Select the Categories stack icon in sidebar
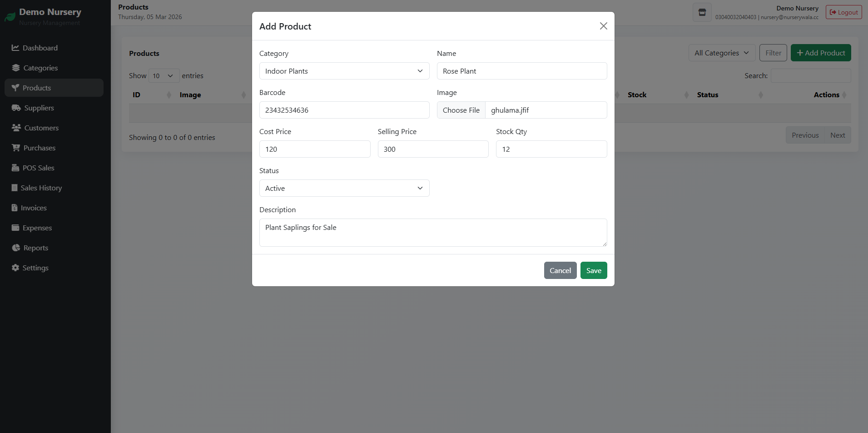The width and height of the screenshot is (868, 433). pyautogui.click(x=15, y=68)
